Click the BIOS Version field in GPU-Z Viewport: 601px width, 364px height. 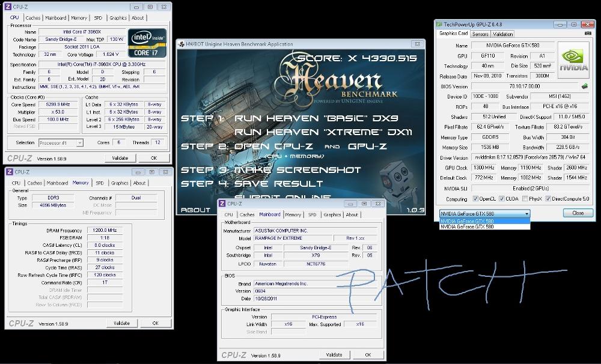525,86
